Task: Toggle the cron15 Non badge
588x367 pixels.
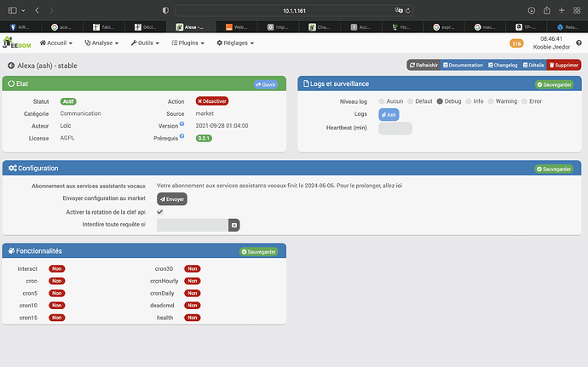Action: point(57,318)
